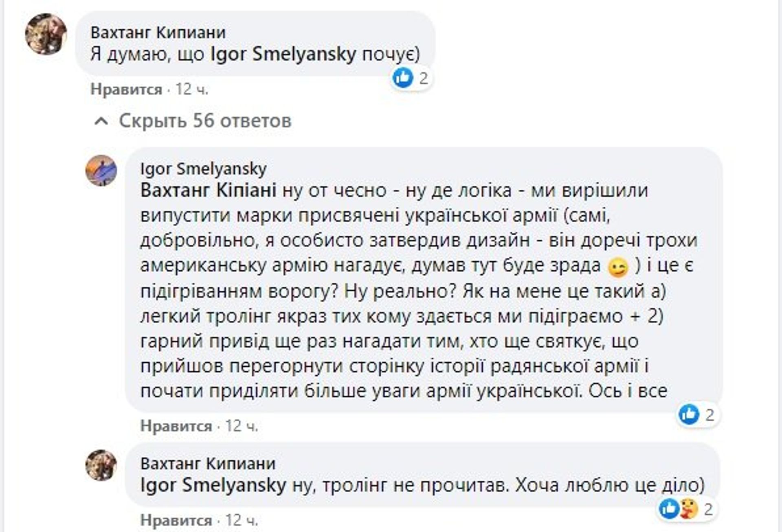
Task: Open the 'Вахтанг Кіпіані' mention in Igor's reply
Action: tap(209, 190)
